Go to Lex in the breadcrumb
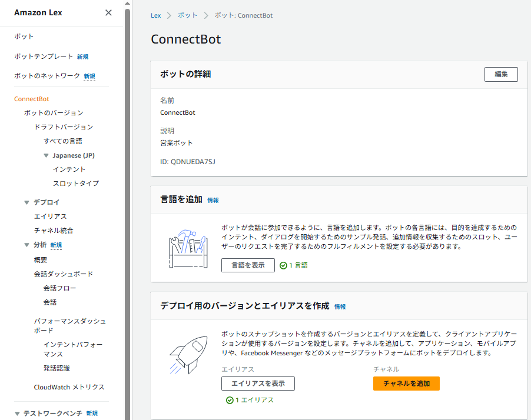The width and height of the screenshot is (531, 420). click(156, 15)
